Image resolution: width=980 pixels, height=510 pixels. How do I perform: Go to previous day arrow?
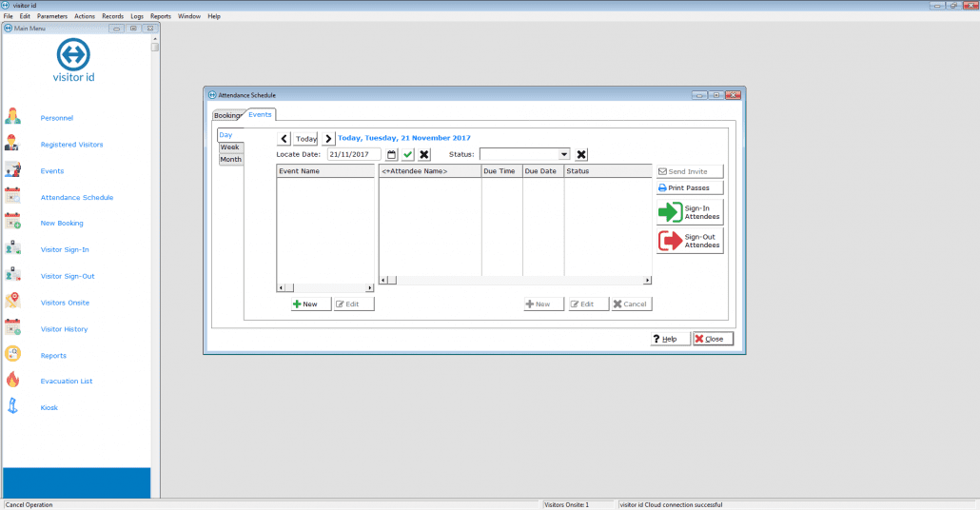(284, 138)
